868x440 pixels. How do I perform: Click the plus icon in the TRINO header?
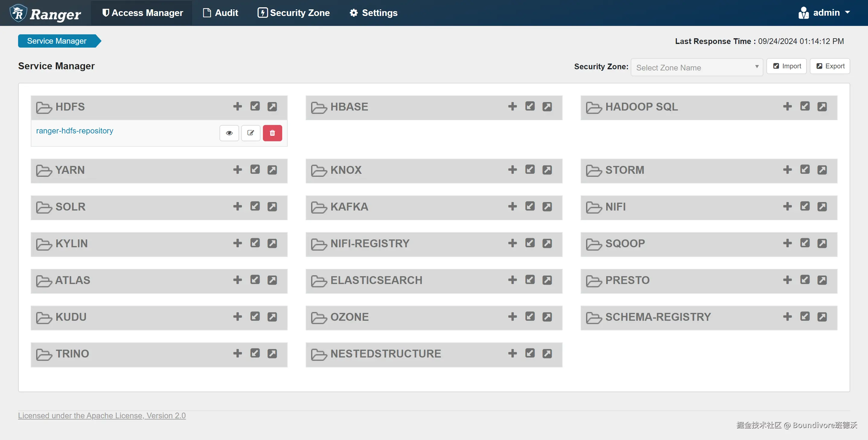click(238, 353)
